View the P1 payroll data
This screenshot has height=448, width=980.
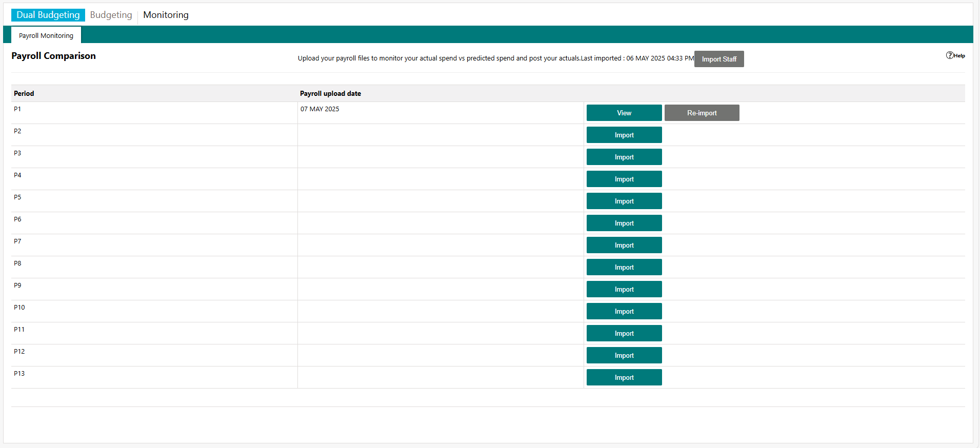coord(624,113)
